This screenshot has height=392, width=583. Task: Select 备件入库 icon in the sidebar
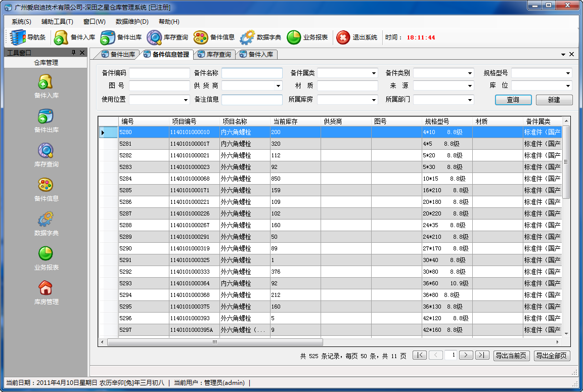pyautogui.click(x=46, y=82)
